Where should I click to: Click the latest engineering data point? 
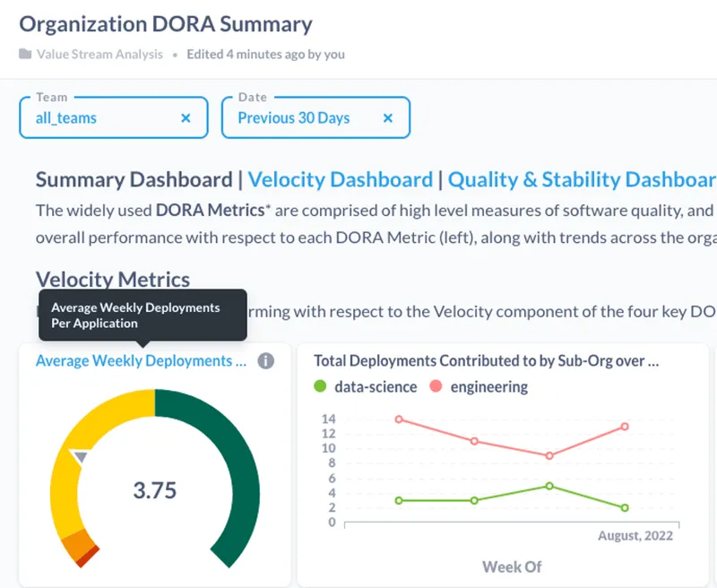(626, 428)
